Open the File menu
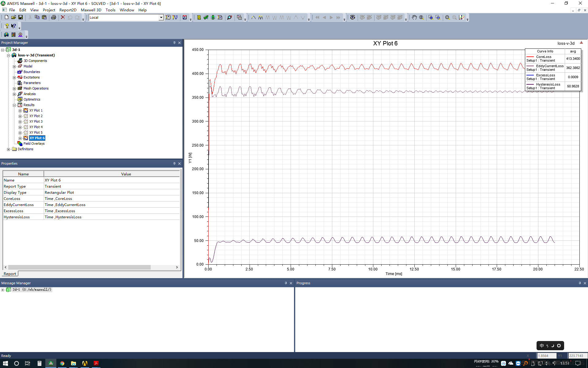 point(12,10)
